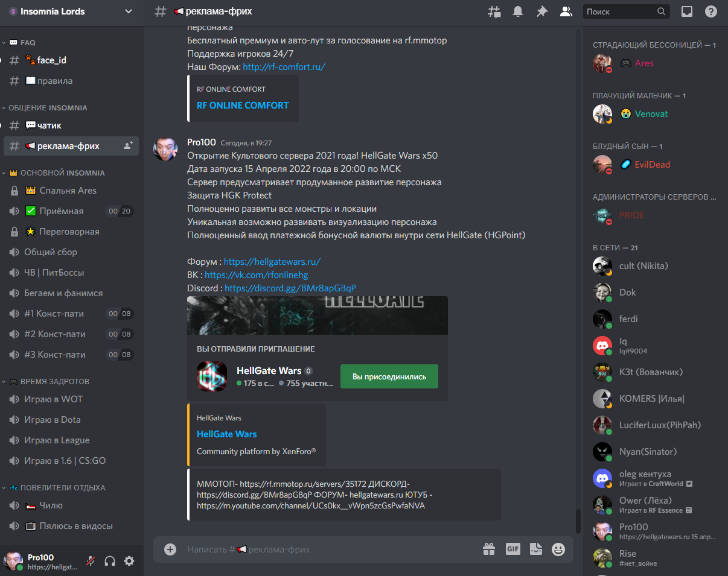The image size is (728, 576).
Task: Toggle headphones deafen in user panel
Action: click(x=110, y=561)
